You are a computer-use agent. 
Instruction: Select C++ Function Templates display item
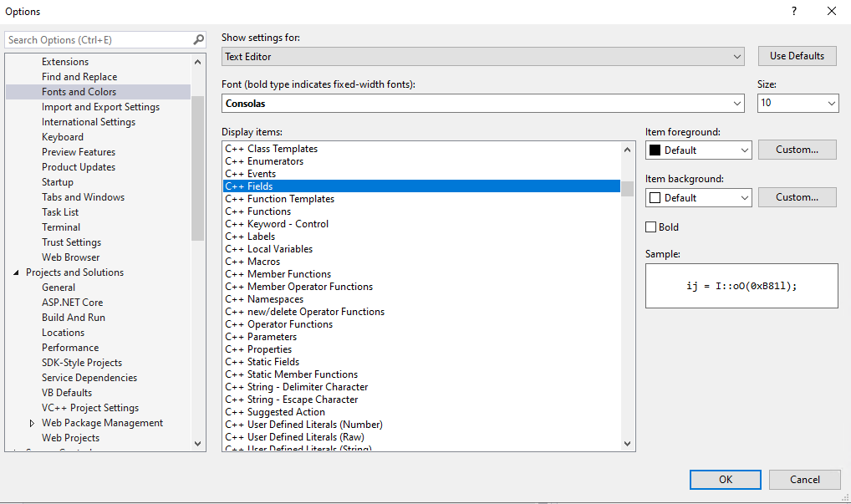[421, 199]
